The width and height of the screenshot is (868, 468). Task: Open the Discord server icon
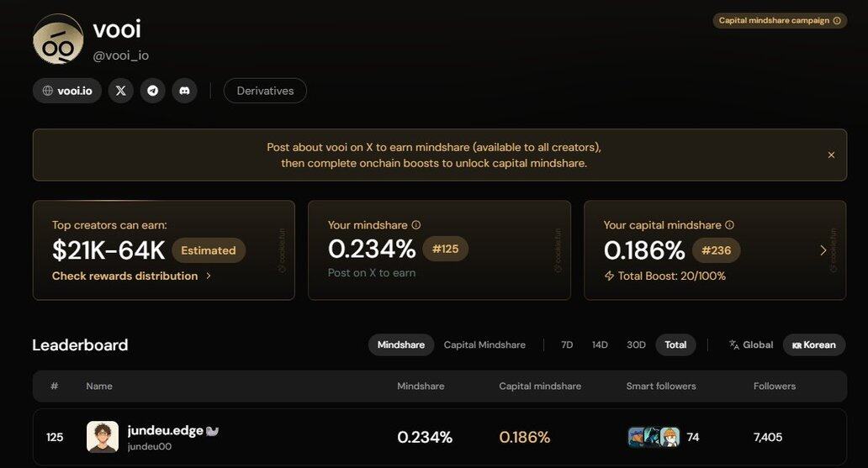tap(184, 91)
